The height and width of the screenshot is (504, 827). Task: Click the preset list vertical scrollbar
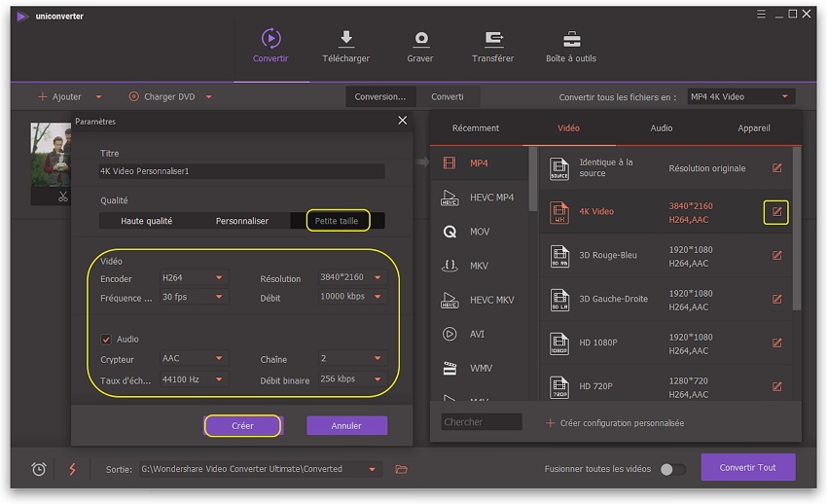coord(797,229)
